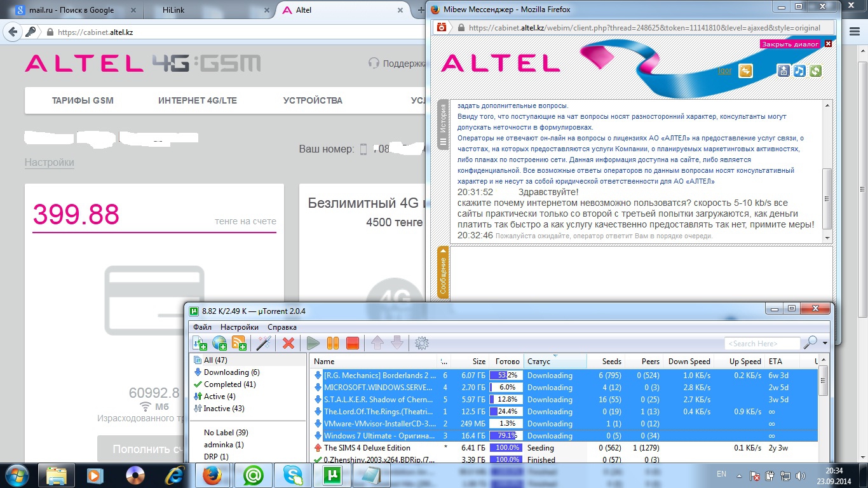Click Windows 7 Ultimate 79.1% progress bar
Viewport: 868px width, 488px height.
(x=505, y=436)
